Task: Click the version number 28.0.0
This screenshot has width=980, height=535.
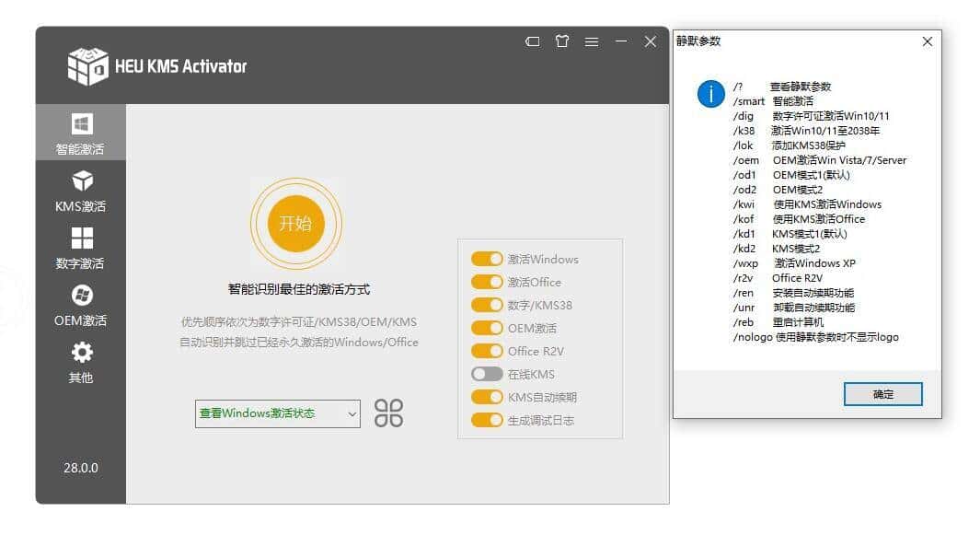Action: (81, 468)
